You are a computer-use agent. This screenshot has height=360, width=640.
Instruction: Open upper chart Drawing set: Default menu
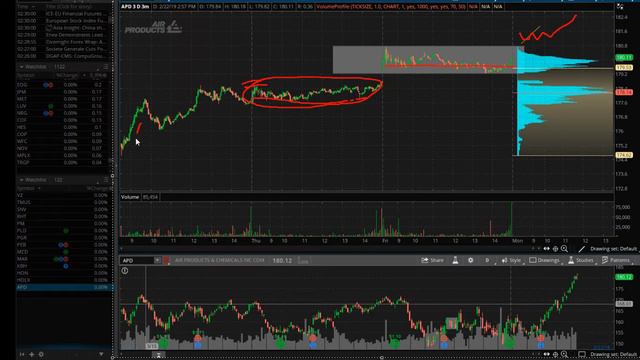pos(613,249)
